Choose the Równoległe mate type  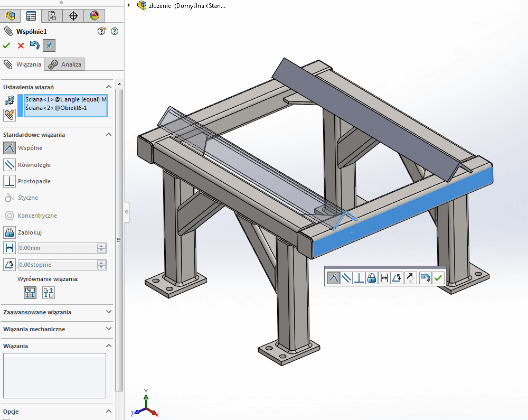point(10,165)
